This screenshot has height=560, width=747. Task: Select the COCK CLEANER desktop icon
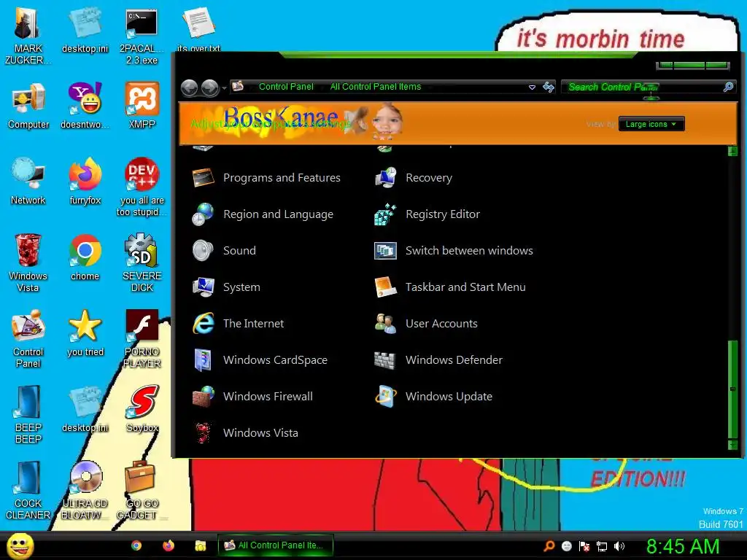28,490
